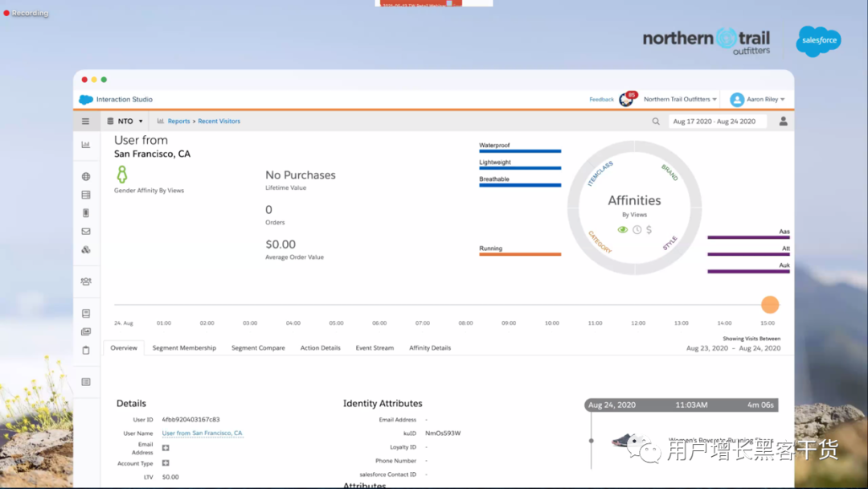The height and width of the screenshot is (489, 868).
Task: Switch to the Action Details tab
Action: tap(321, 347)
